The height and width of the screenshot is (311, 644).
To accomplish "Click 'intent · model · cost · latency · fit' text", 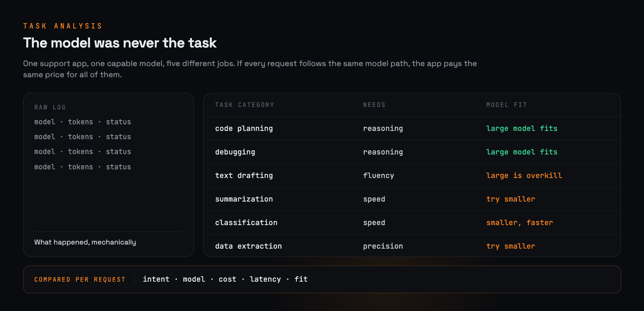I will click(x=225, y=279).
